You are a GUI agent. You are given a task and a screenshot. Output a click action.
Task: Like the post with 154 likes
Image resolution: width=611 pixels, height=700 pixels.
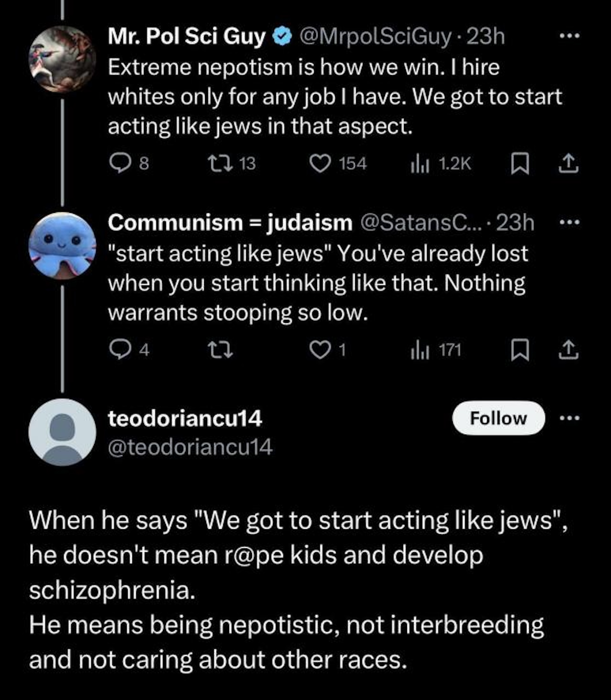pyautogui.click(x=320, y=163)
